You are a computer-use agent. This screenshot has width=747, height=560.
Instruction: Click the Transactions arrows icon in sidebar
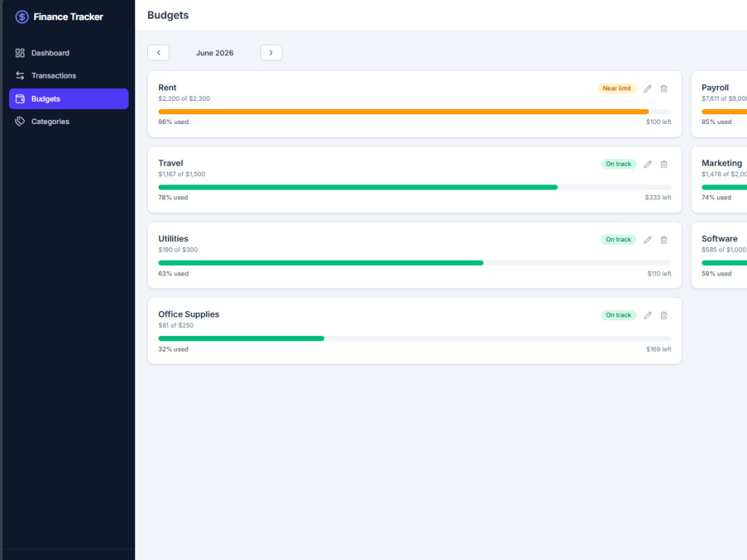pos(20,75)
